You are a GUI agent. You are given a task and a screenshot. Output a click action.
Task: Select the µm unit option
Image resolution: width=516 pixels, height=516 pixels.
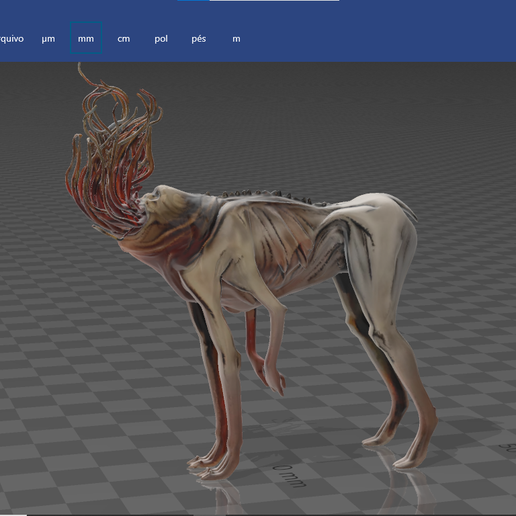pyautogui.click(x=48, y=39)
